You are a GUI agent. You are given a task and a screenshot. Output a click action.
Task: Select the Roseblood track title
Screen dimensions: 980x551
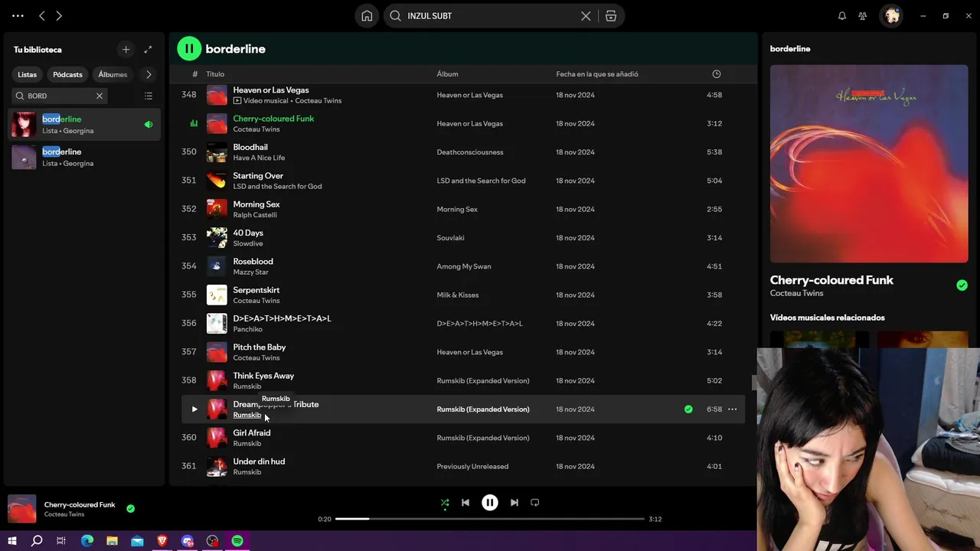click(253, 262)
